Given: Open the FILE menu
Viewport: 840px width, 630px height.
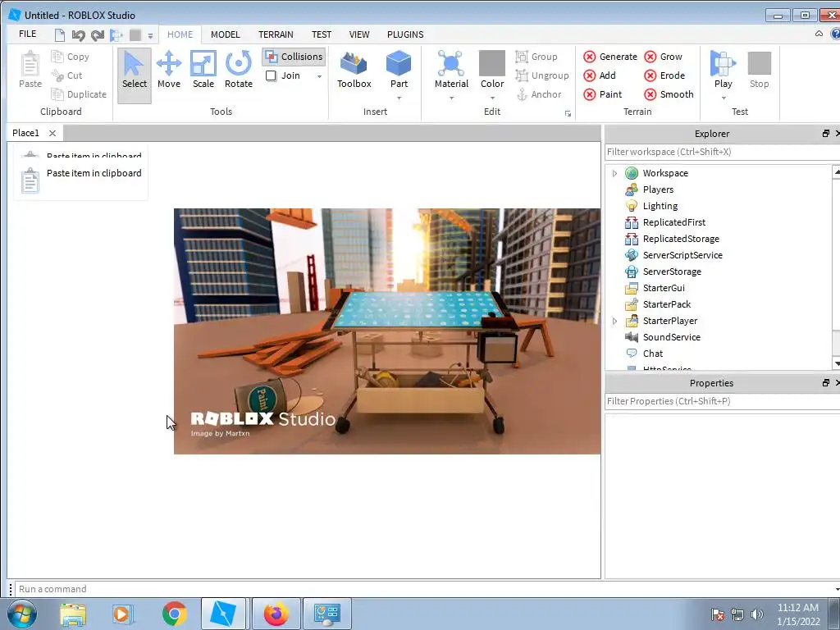Looking at the screenshot, I should point(27,34).
